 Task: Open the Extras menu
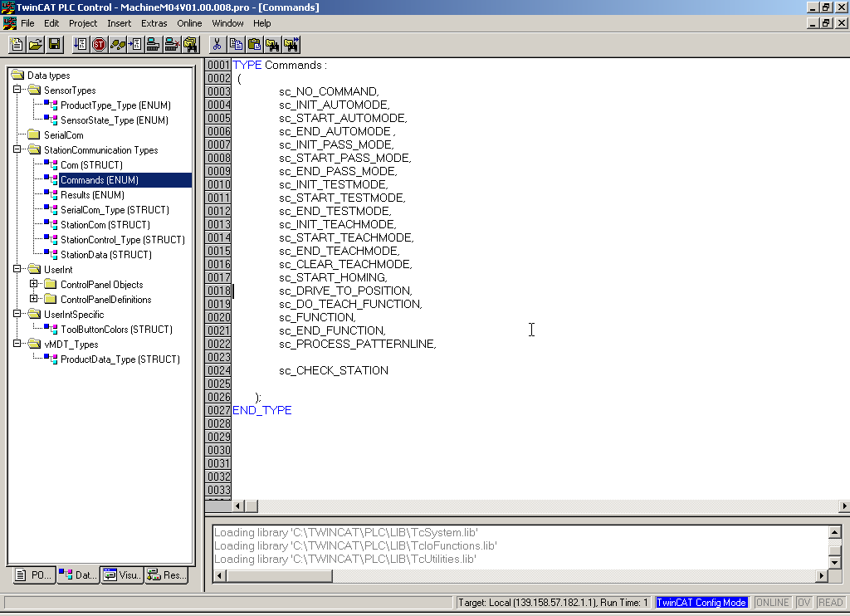[x=154, y=23]
